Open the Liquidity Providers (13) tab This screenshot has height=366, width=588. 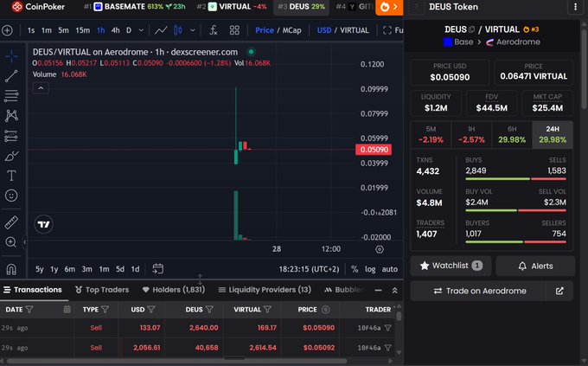point(265,290)
